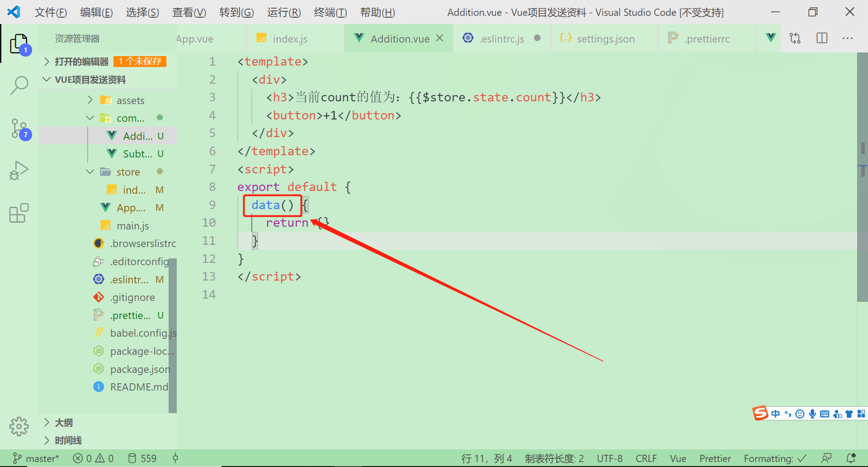Open the editor More Actions menu
Viewport: 868px width, 467px height.
(848, 38)
